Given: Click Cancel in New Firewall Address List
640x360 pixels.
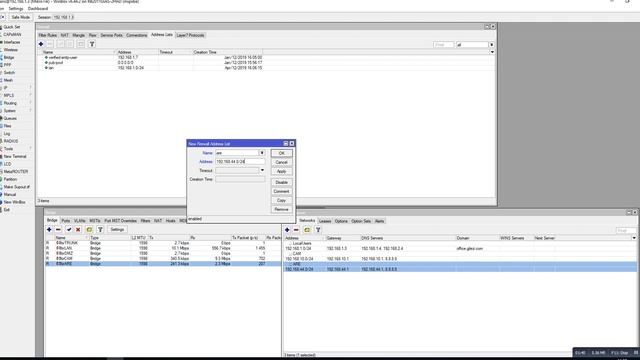Looking at the screenshot, I should click(x=282, y=162).
